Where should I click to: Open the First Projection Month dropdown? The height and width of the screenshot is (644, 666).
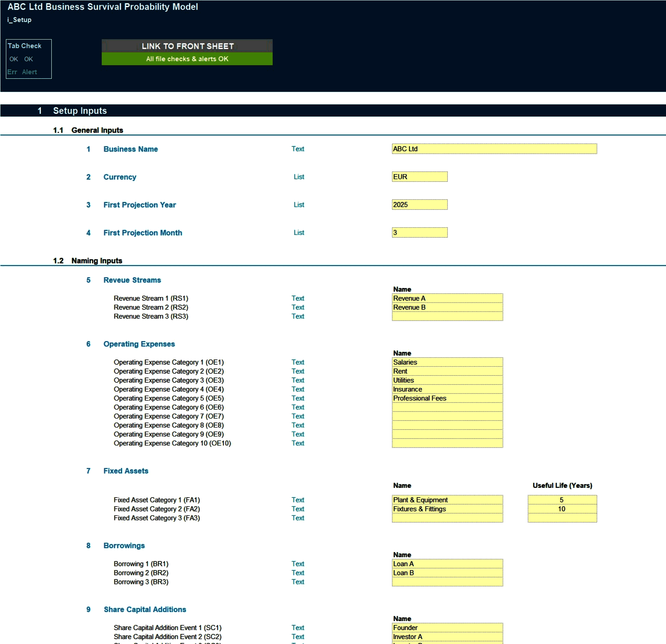click(x=419, y=232)
